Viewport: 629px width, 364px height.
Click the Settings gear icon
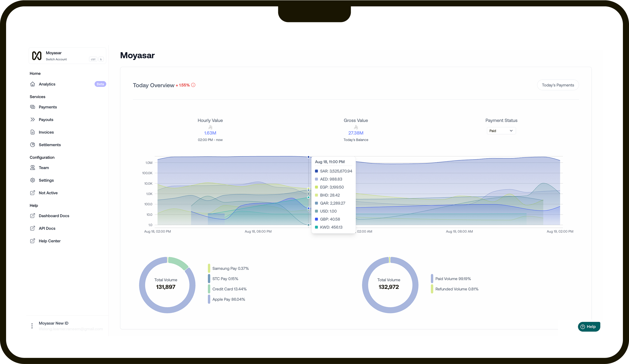tap(33, 180)
